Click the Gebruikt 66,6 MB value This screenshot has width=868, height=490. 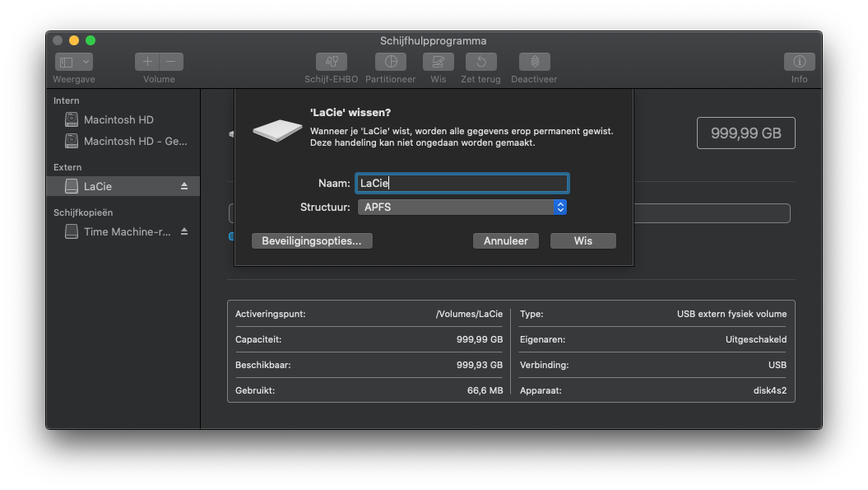tap(485, 390)
